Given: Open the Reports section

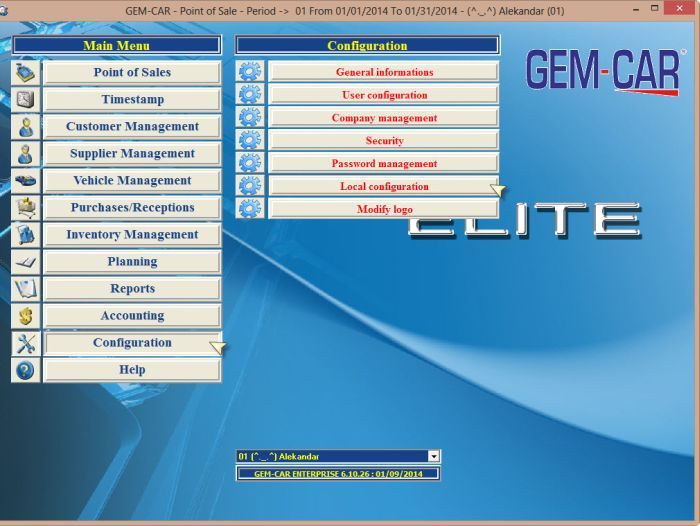Looking at the screenshot, I should [132, 288].
